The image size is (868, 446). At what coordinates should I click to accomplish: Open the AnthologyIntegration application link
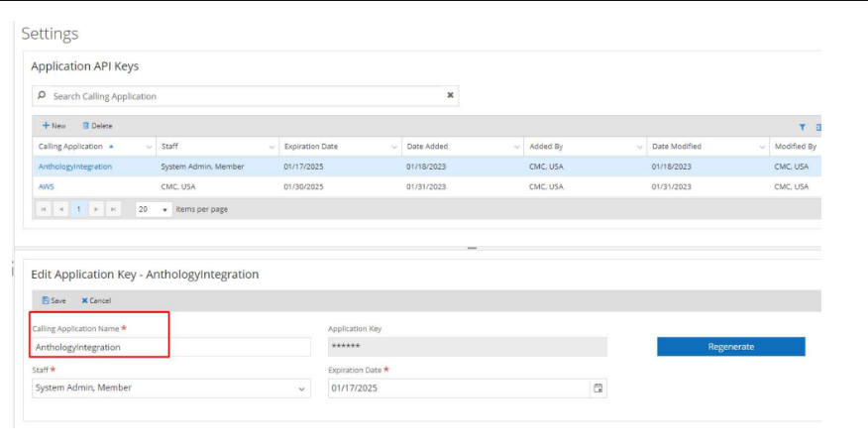[x=75, y=167]
